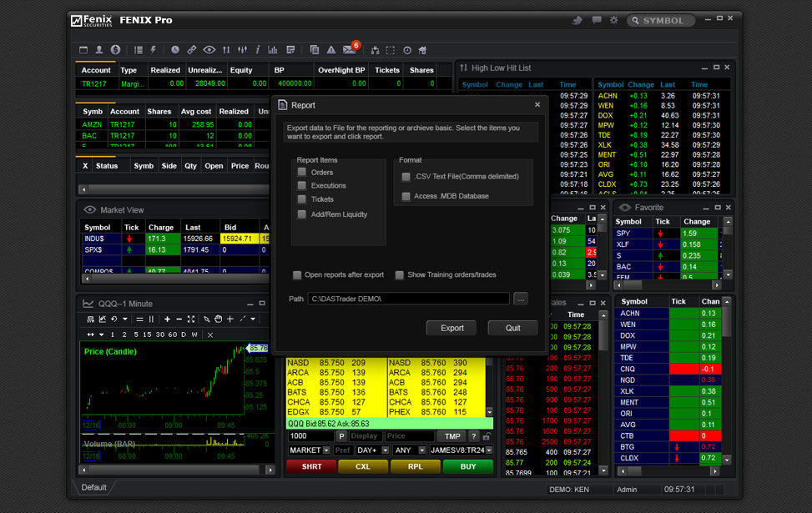812x513 pixels.
Task: Open the account person icon in the main toolbar
Action: tap(99, 50)
